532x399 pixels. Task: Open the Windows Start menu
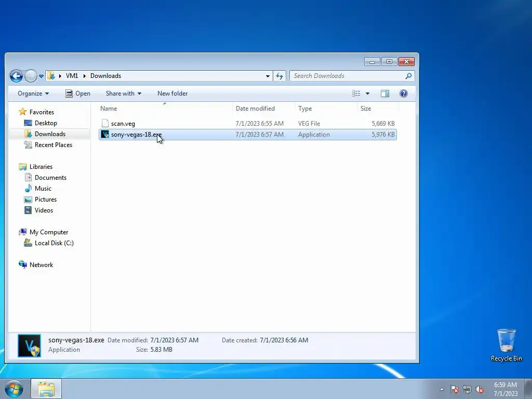click(14, 389)
